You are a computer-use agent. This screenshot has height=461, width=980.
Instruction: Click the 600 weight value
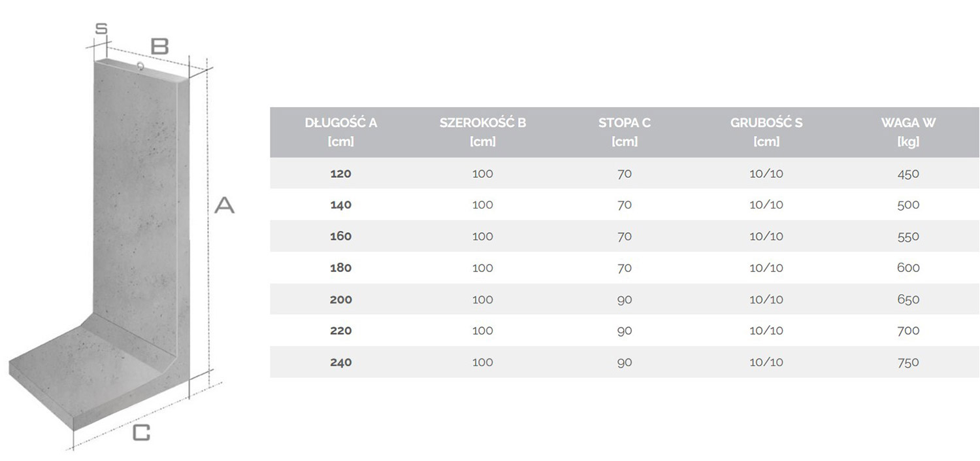(908, 268)
